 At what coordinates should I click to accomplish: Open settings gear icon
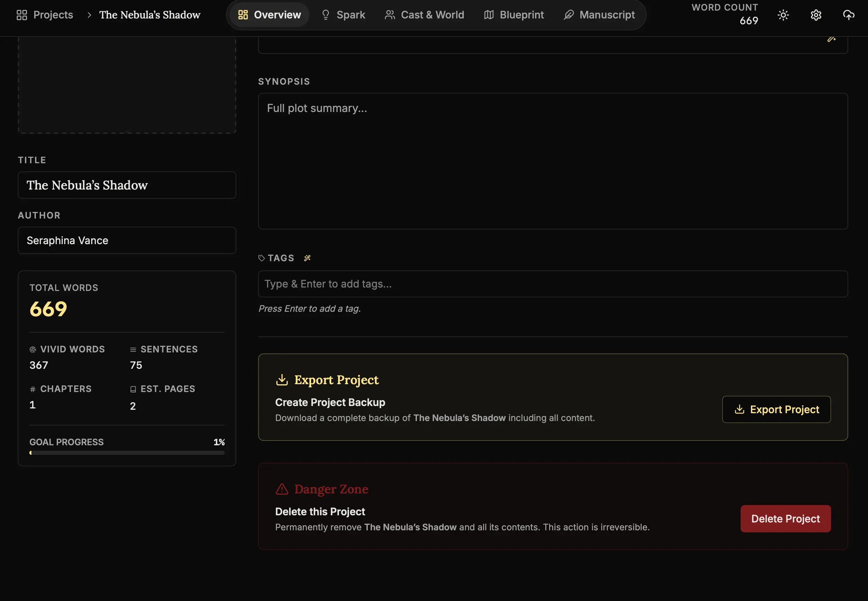[816, 15]
